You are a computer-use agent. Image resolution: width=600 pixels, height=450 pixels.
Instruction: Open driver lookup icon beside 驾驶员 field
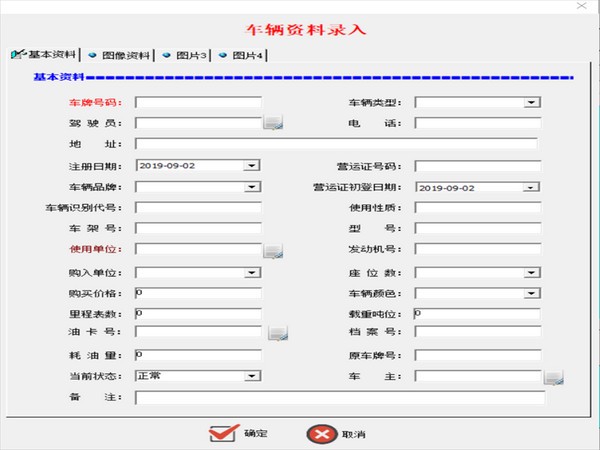coord(273,123)
